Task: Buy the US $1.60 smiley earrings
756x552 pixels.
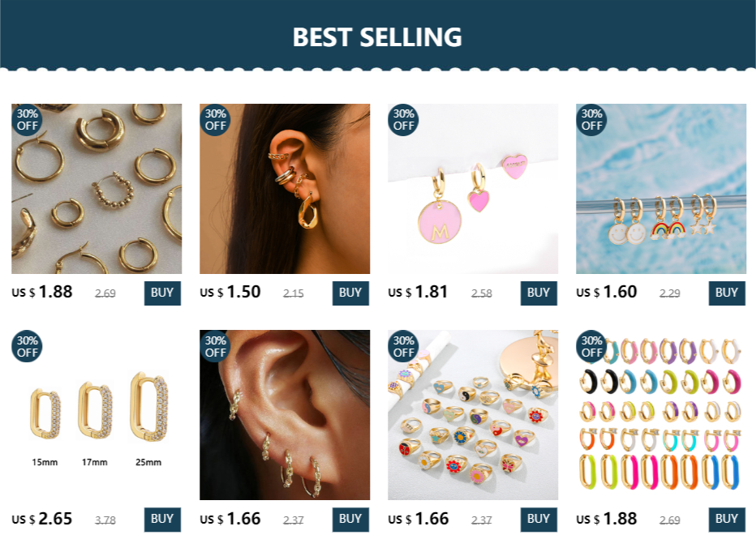Action: (727, 293)
